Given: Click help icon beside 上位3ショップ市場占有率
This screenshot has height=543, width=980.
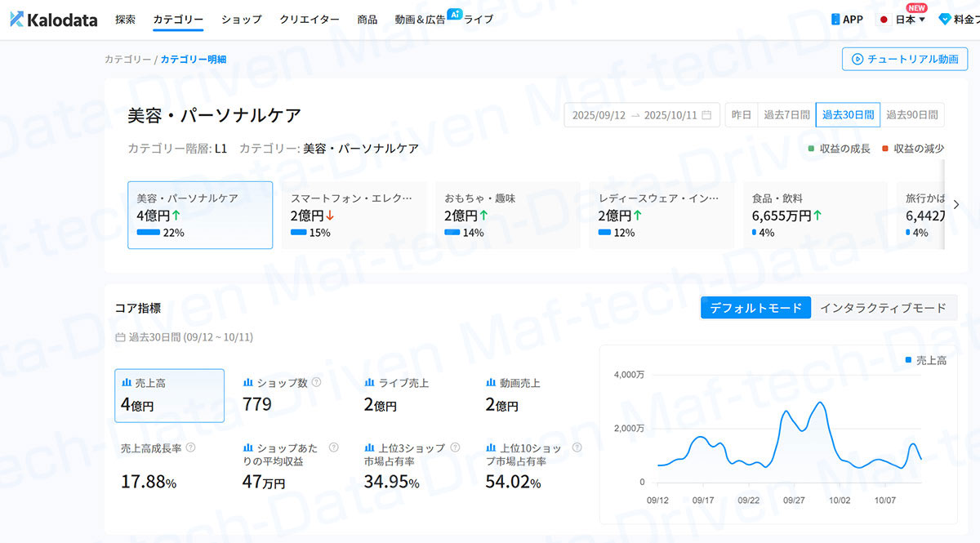Looking at the screenshot, I should 455,447.
